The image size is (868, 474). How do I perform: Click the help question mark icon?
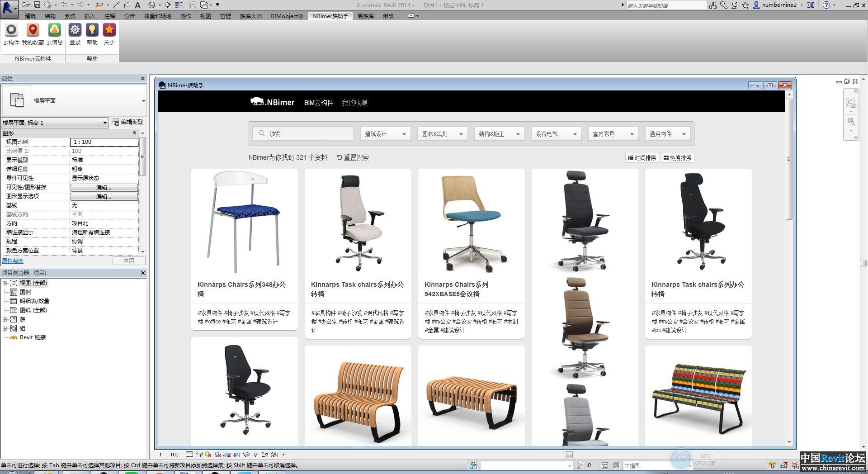(x=826, y=5)
